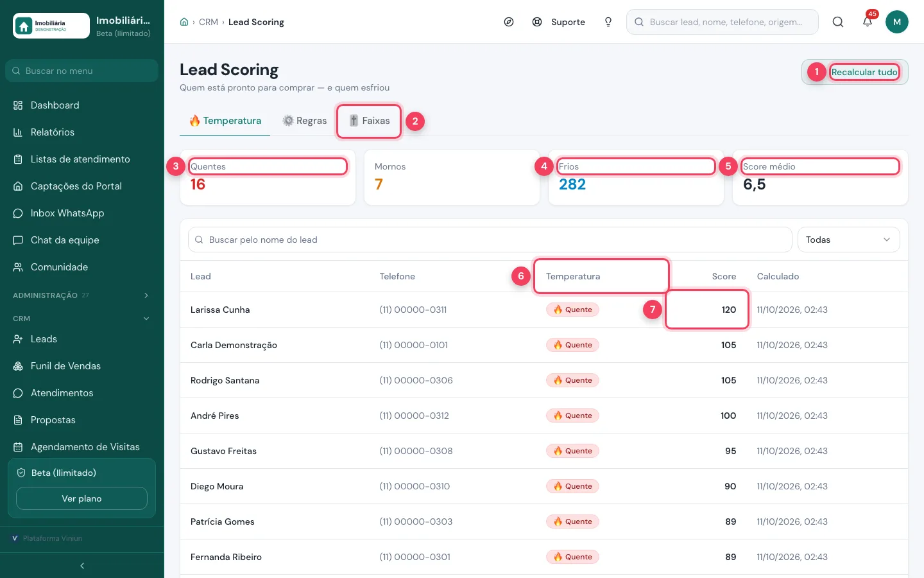Open Agendamento de Visitas

[x=82, y=447]
